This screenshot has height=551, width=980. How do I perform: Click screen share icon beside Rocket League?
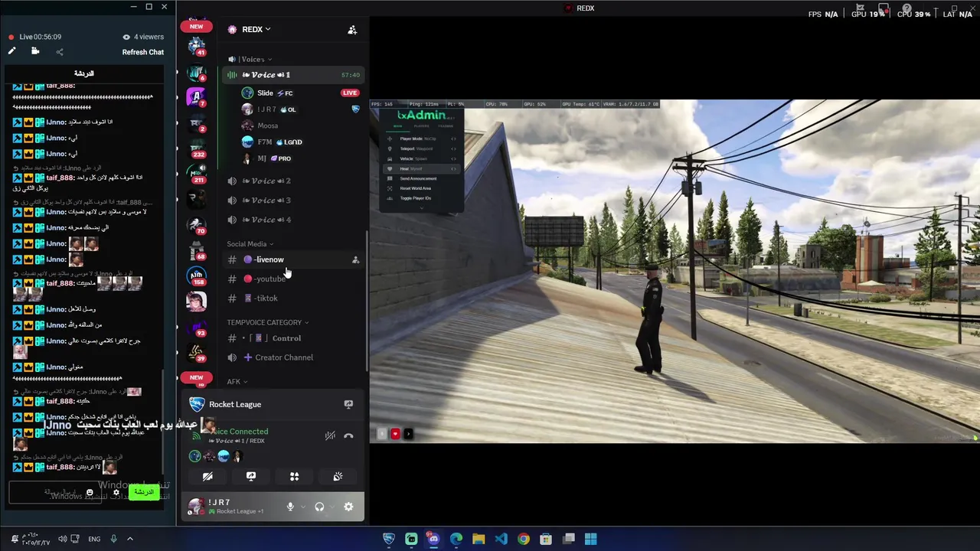pyautogui.click(x=348, y=404)
